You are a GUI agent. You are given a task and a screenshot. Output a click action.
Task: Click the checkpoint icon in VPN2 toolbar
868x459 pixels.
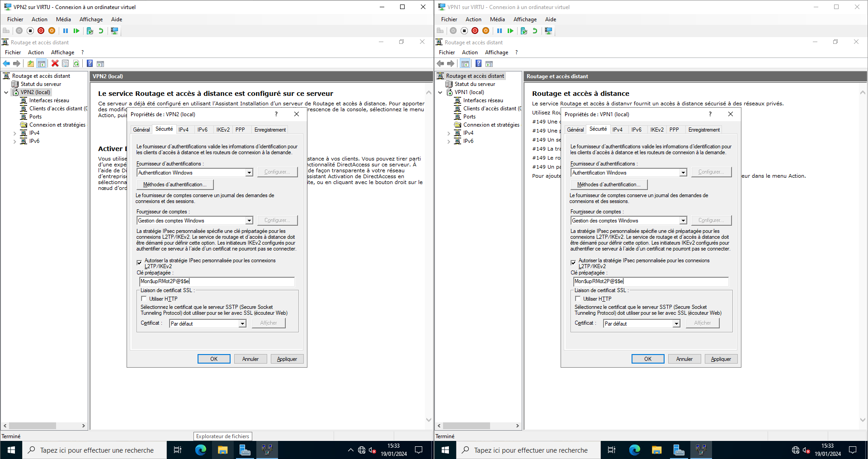click(90, 31)
